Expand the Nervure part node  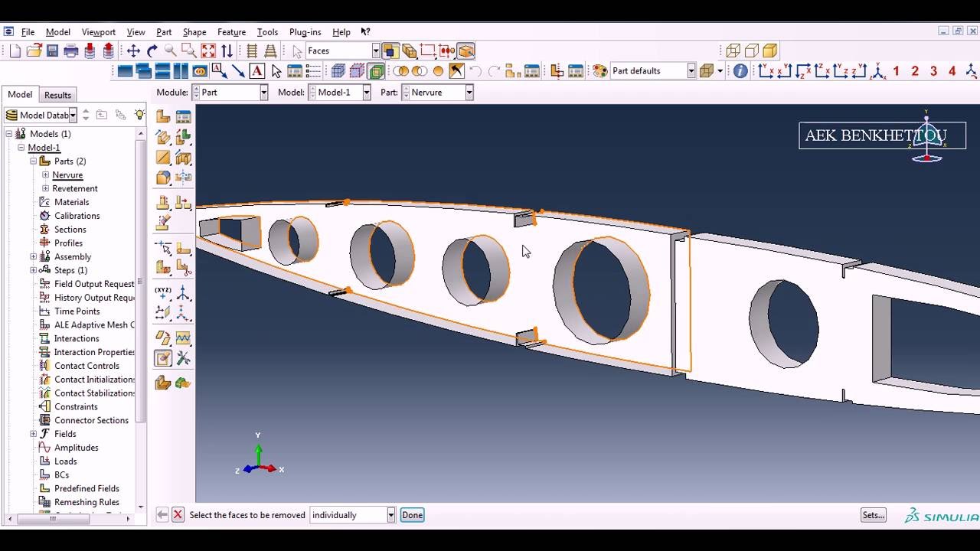[x=45, y=175]
